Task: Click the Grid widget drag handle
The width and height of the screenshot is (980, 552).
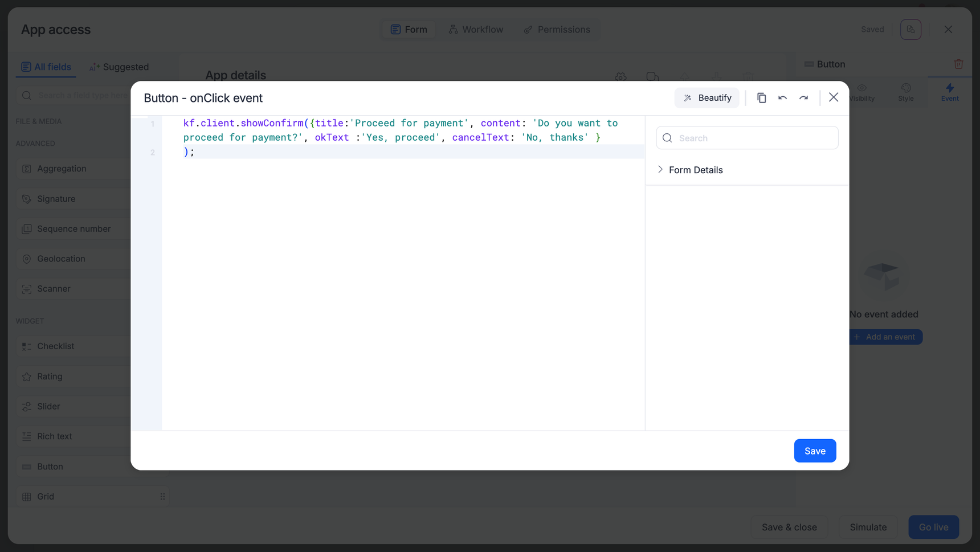Action: tap(162, 497)
